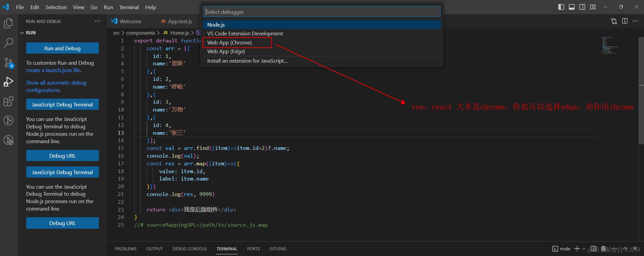Click the split terminal icon
The width and height of the screenshot is (644, 256).
pyautogui.click(x=594, y=249)
